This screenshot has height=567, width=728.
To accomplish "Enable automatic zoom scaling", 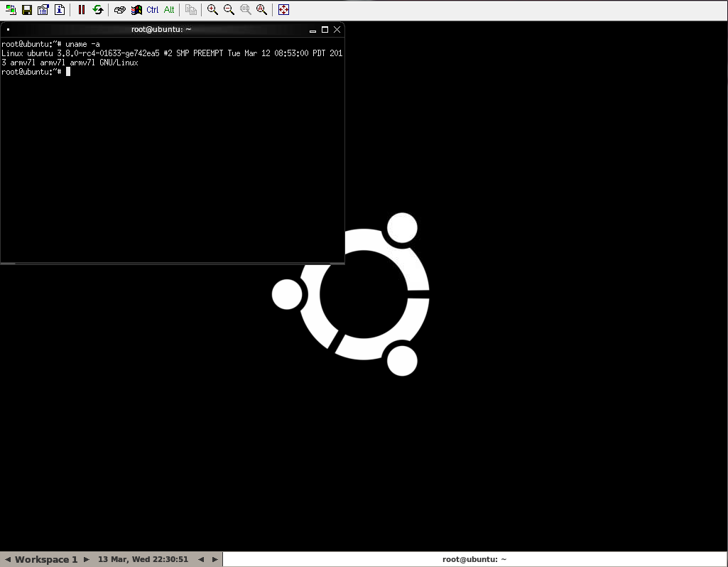I will pos(262,10).
